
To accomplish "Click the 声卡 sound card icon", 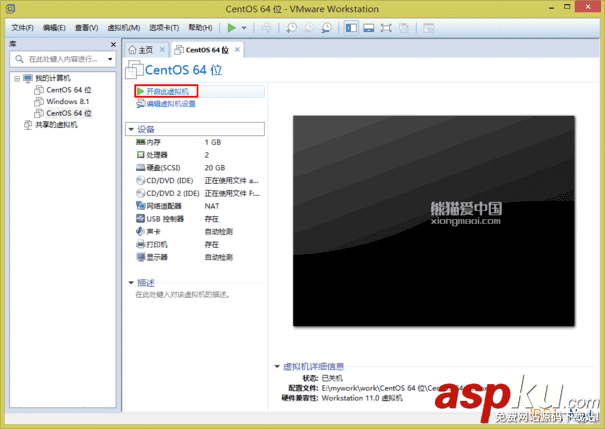I will (140, 231).
